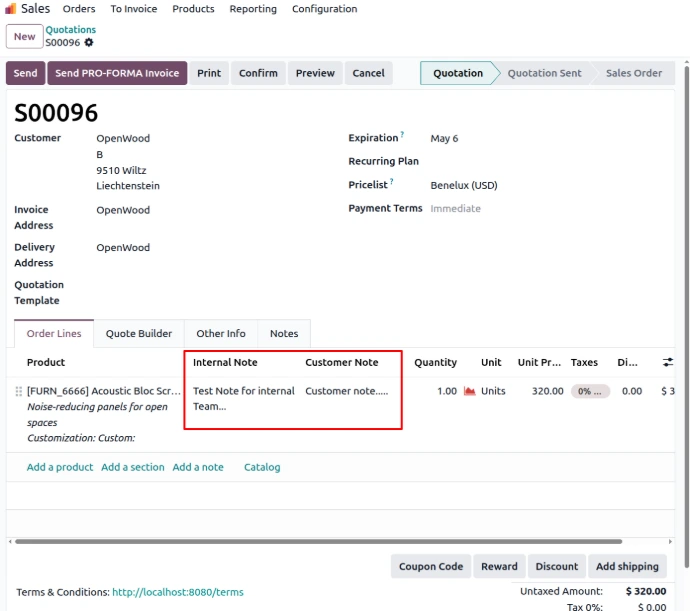Switch to the Quote Builder tab
The height and width of the screenshot is (611, 690).
(x=139, y=334)
